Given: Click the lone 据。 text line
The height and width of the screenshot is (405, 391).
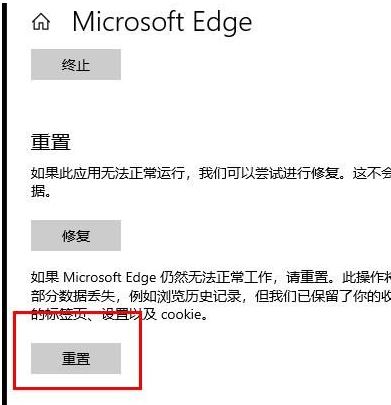Looking at the screenshot, I should point(41,191).
